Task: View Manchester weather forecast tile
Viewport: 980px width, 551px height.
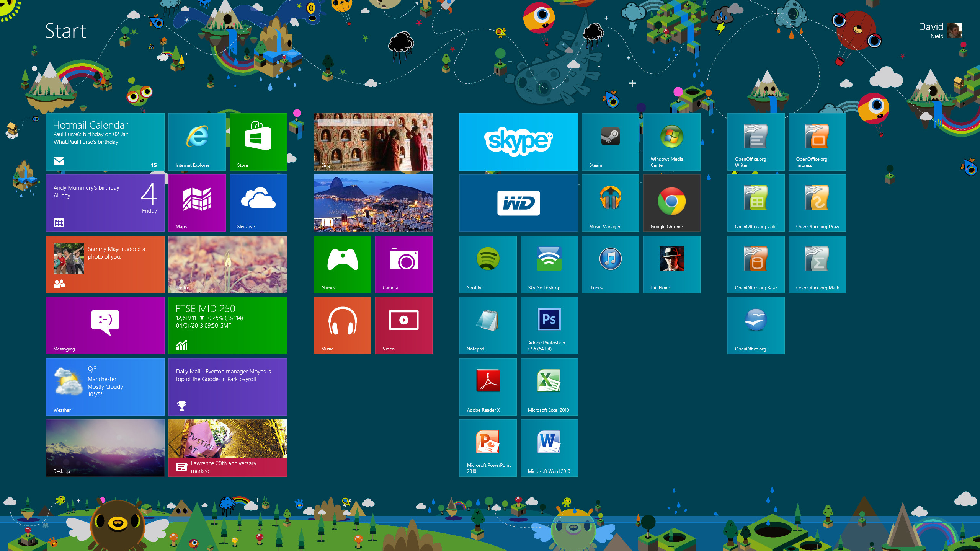Action: point(105,387)
